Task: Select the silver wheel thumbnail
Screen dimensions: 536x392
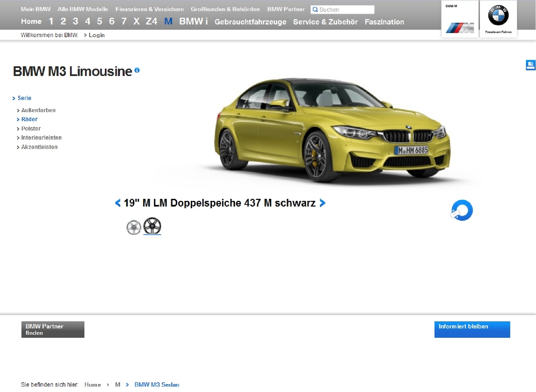Action: pyautogui.click(x=134, y=227)
